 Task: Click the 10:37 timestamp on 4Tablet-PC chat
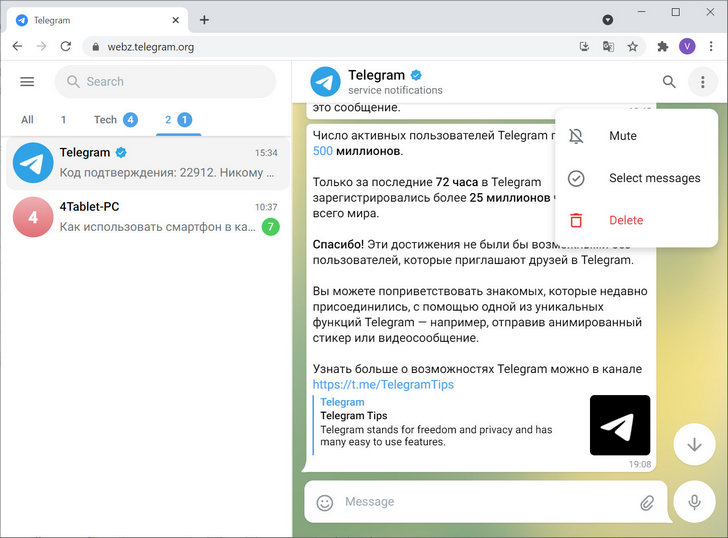pos(266,207)
